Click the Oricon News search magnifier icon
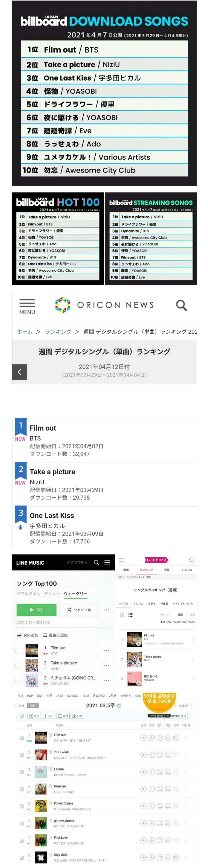The height and width of the screenshot is (868, 208). click(x=181, y=305)
